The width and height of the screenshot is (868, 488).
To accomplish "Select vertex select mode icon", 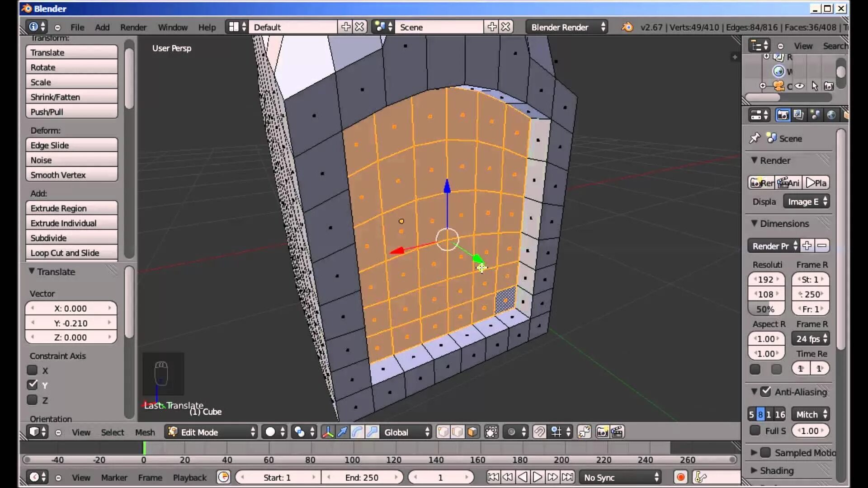I will pyautogui.click(x=443, y=432).
